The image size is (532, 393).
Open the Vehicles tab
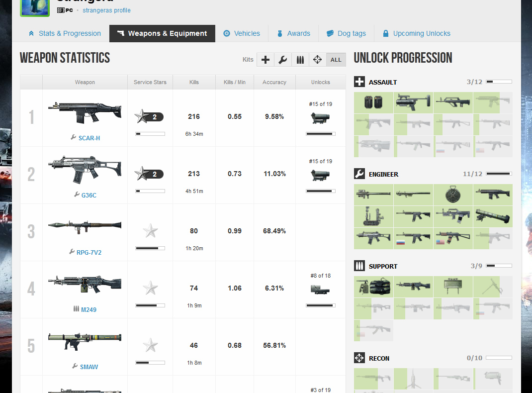click(242, 33)
